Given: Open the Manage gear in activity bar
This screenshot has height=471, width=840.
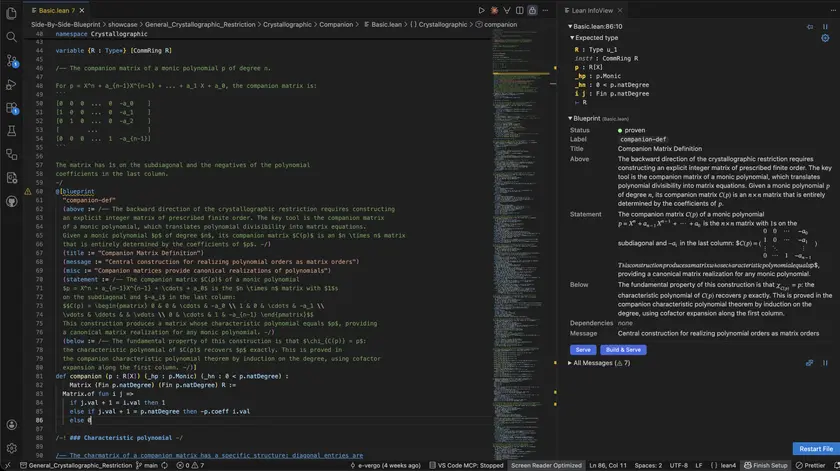Looking at the screenshot, I should (x=12, y=449).
